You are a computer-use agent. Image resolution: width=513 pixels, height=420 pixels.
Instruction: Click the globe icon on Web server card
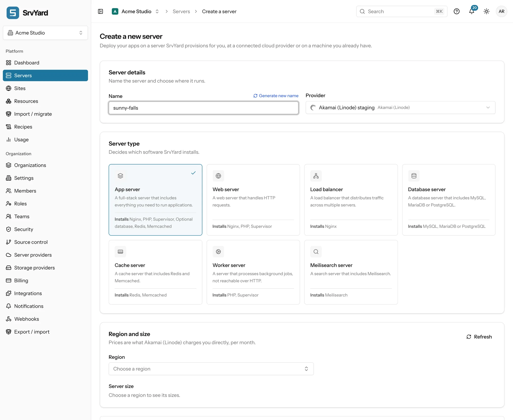pyautogui.click(x=218, y=176)
